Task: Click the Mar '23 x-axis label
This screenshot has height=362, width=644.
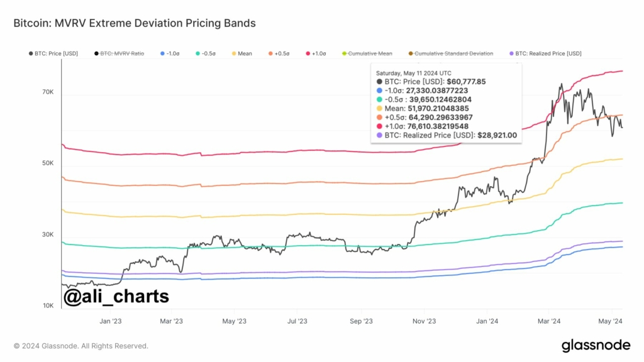Action: (171, 321)
